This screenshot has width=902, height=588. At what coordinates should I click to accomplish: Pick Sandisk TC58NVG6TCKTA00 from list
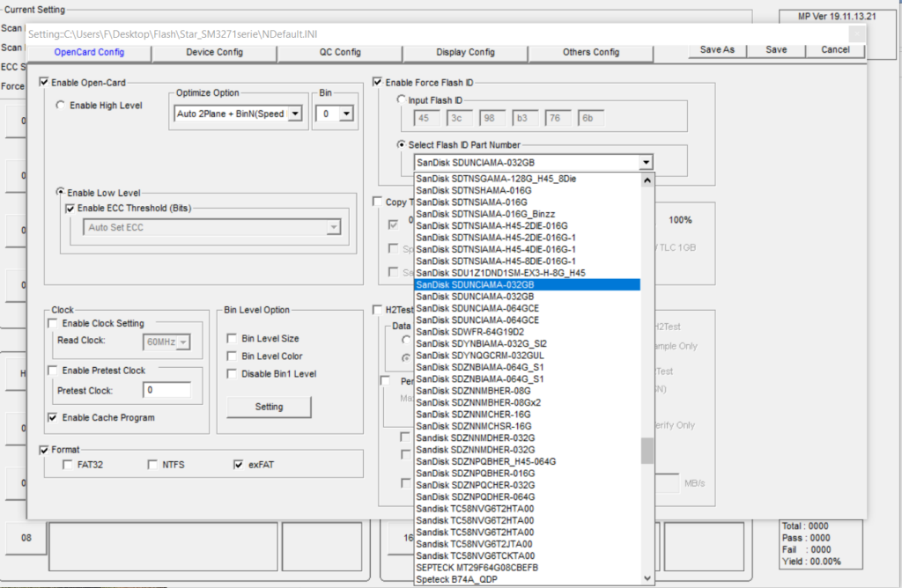(527, 555)
